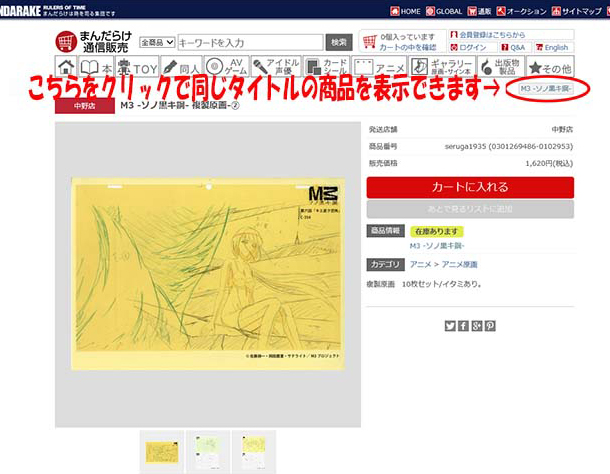
Task: Share the item on Facebook
Action: click(x=463, y=325)
